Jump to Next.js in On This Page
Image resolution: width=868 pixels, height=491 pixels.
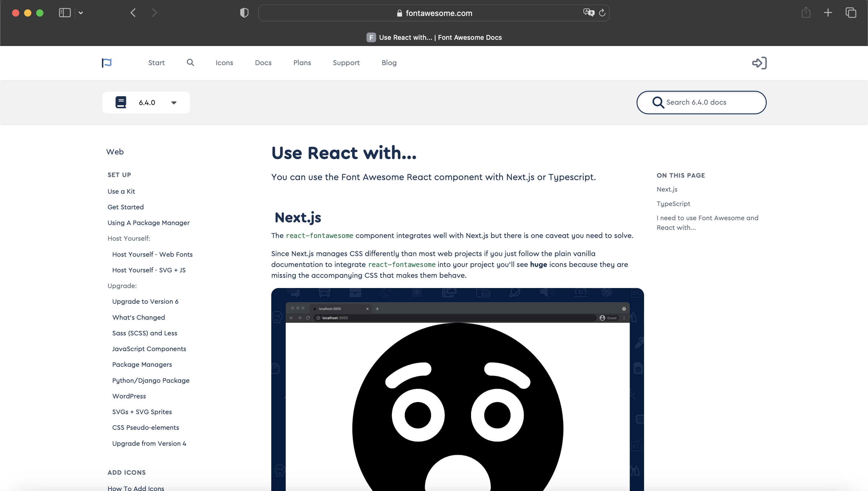(667, 189)
